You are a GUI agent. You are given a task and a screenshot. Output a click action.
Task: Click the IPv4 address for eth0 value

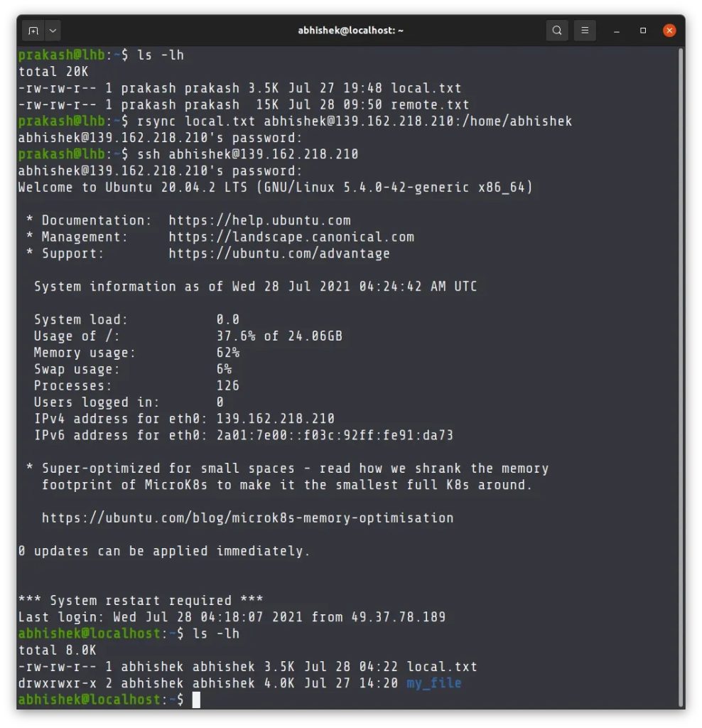[275, 419]
